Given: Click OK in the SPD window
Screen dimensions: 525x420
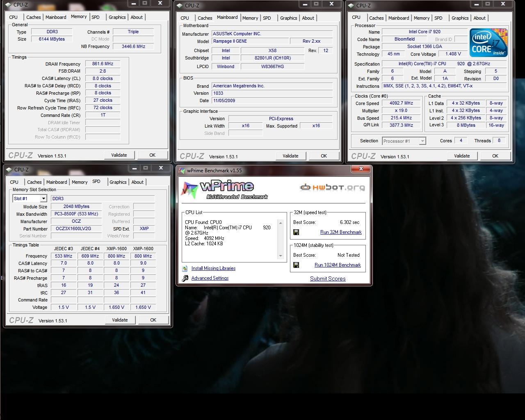Looking at the screenshot, I should pyautogui.click(x=153, y=320).
